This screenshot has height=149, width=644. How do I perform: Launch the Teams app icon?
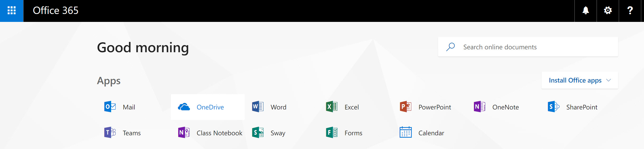[x=110, y=132]
